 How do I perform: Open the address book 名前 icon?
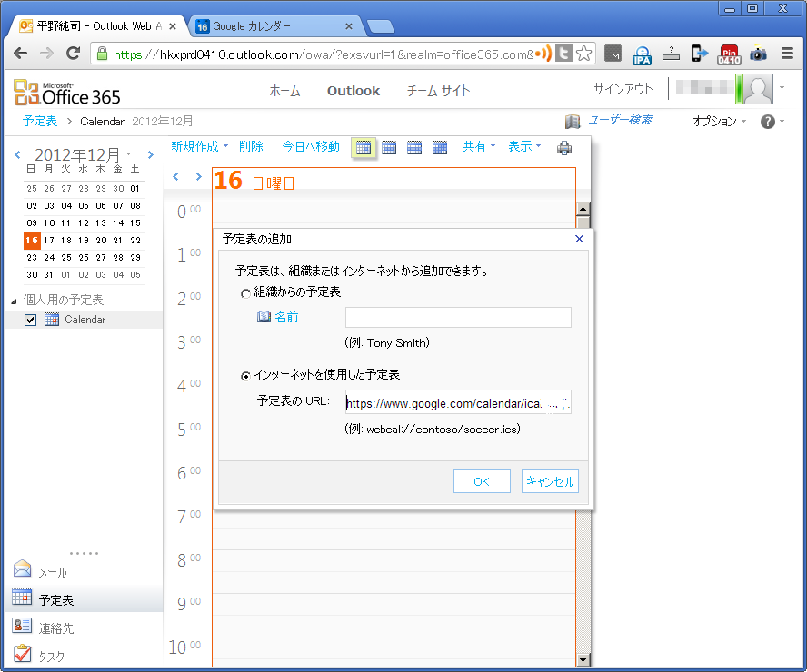pos(264,317)
